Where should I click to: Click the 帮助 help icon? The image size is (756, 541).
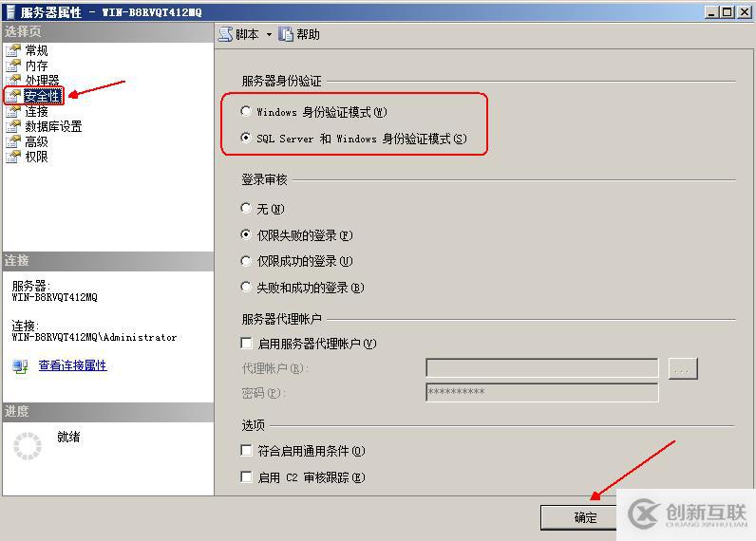click(286, 34)
